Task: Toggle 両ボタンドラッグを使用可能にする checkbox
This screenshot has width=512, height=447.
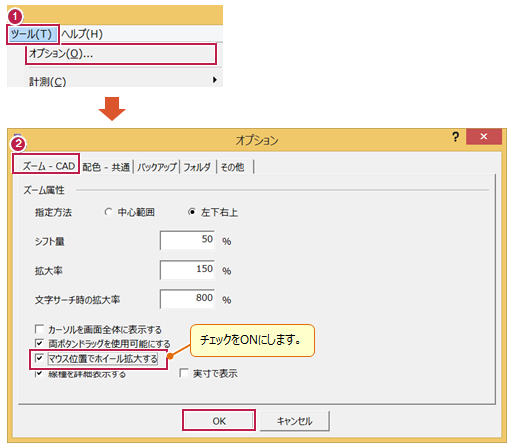Action: coord(39,343)
